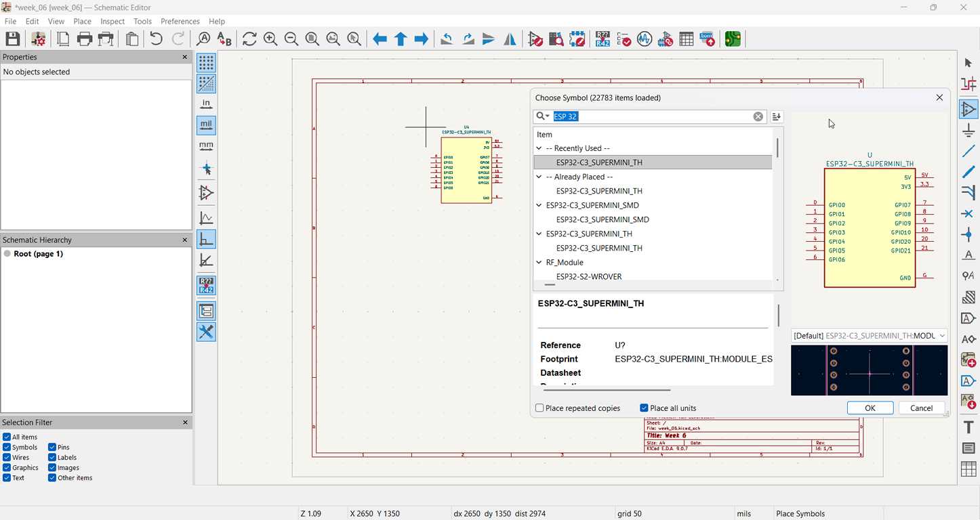Zoom in on the schematic

point(270,39)
